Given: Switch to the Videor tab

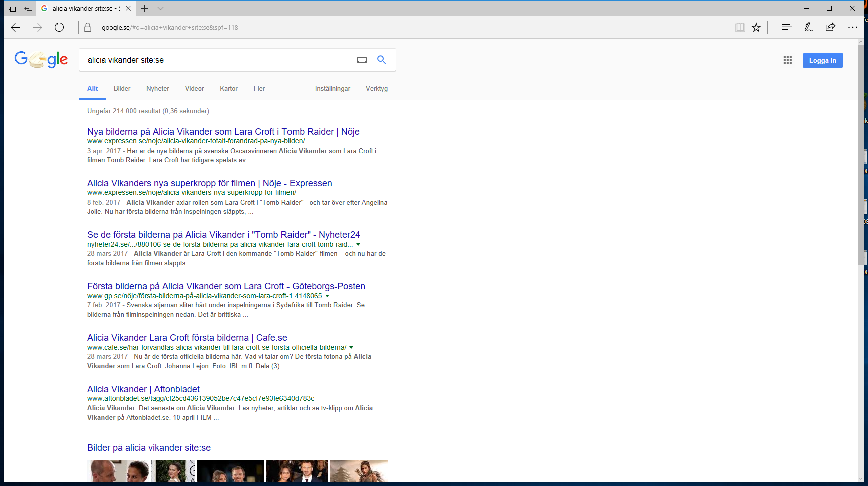Looking at the screenshot, I should point(194,88).
